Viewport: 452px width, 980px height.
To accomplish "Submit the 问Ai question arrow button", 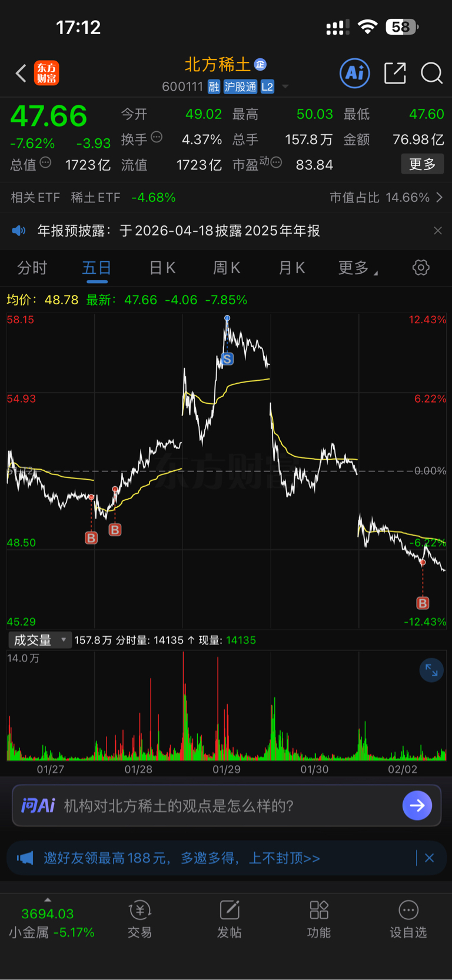I will [x=417, y=805].
